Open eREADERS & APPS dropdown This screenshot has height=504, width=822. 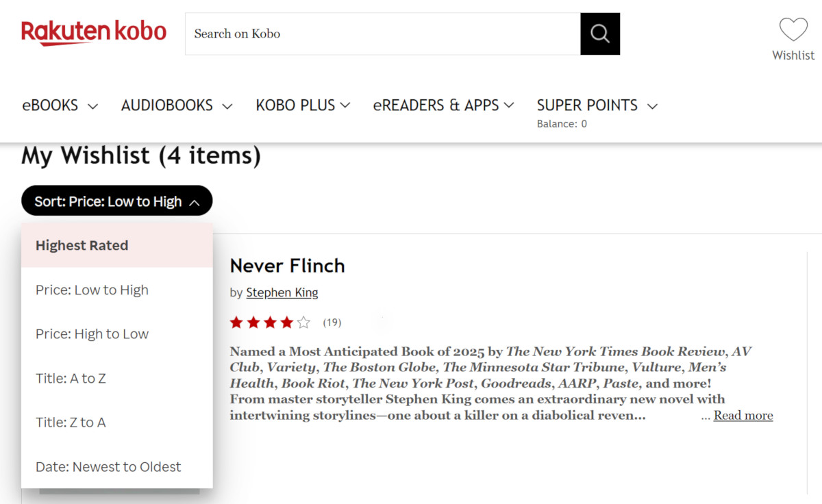pyautogui.click(x=443, y=105)
